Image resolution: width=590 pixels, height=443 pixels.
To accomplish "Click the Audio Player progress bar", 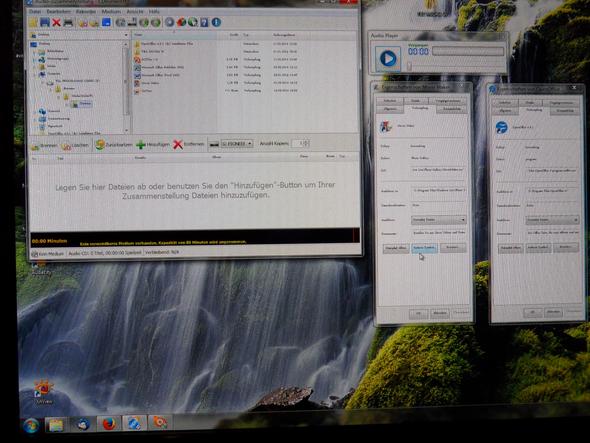I will point(468,51).
